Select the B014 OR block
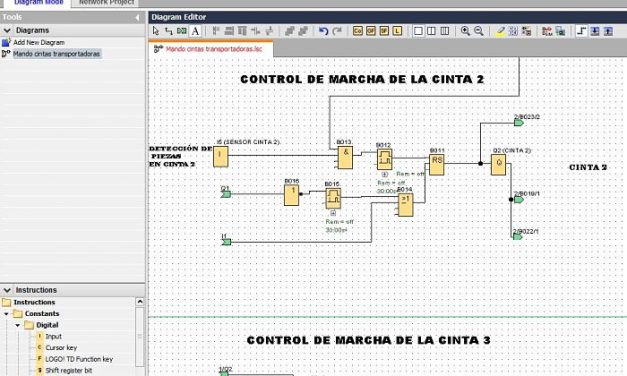The image size is (627, 376). click(405, 205)
